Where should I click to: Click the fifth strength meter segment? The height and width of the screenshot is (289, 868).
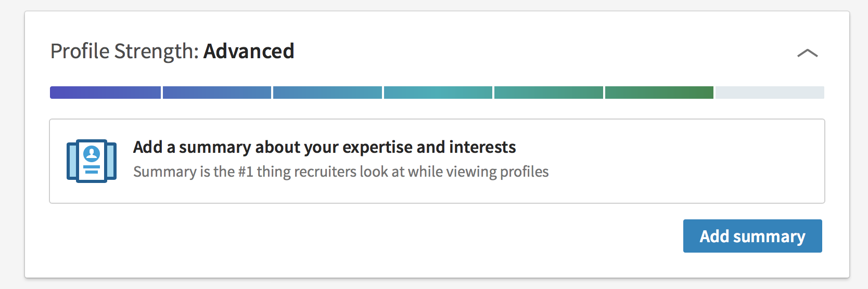point(548,93)
